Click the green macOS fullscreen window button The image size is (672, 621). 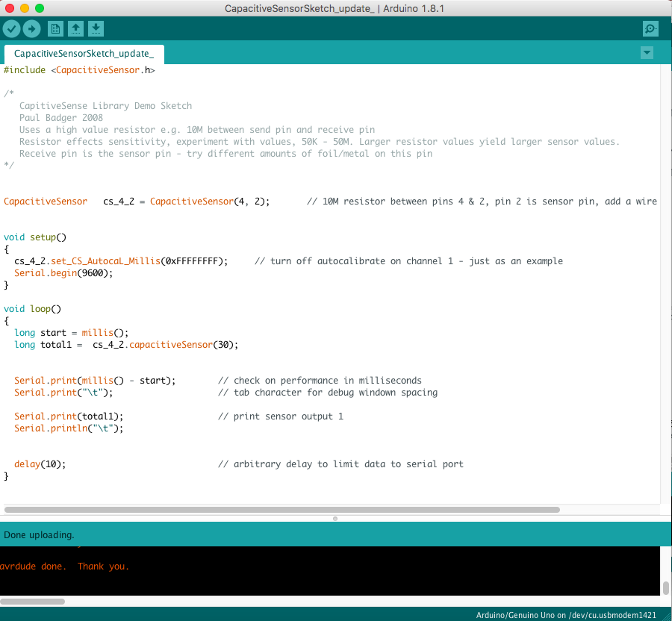[40, 8]
